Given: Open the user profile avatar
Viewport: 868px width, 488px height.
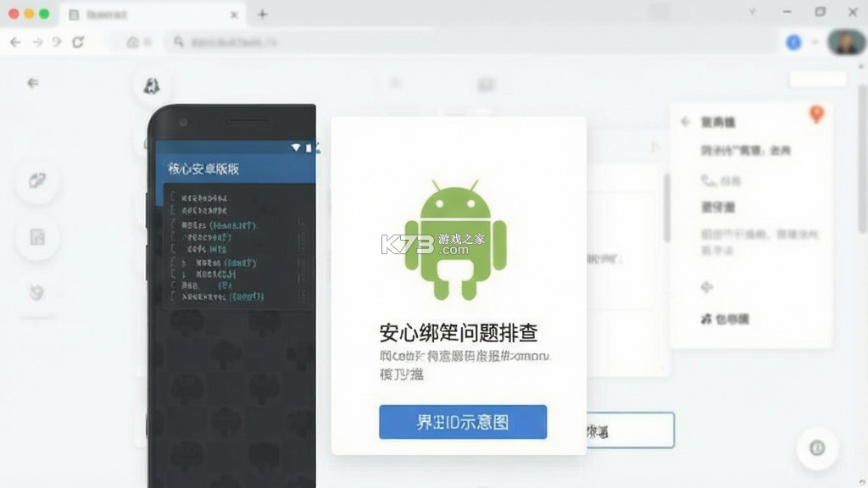Looking at the screenshot, I should pyautogui.click(x=847, y=42).
